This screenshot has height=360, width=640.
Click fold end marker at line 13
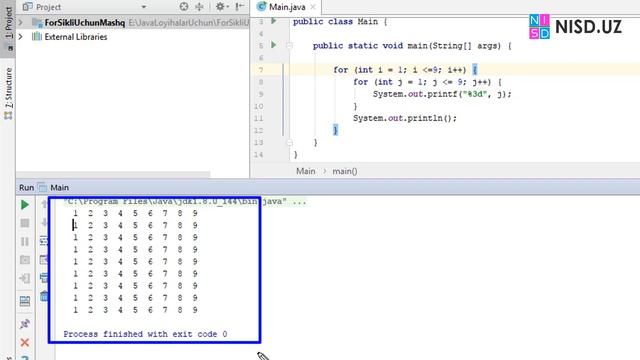click(x=289, y=142)
